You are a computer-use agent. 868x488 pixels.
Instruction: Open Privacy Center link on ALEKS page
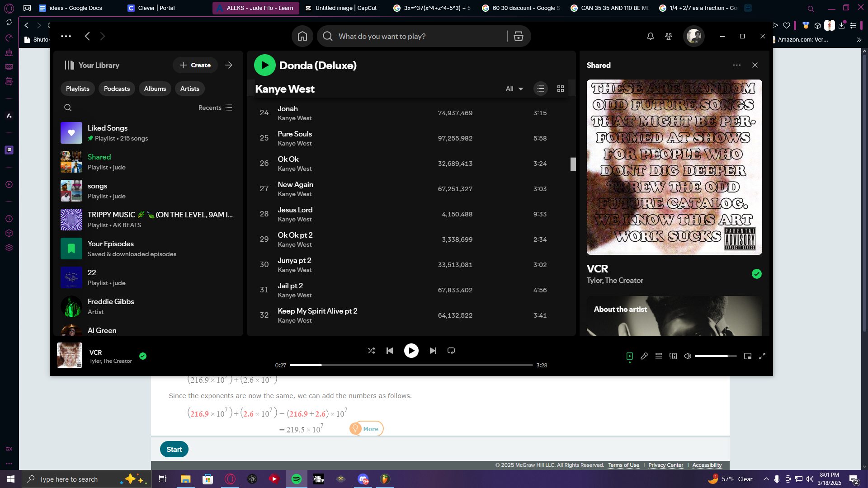click(665, 465)
